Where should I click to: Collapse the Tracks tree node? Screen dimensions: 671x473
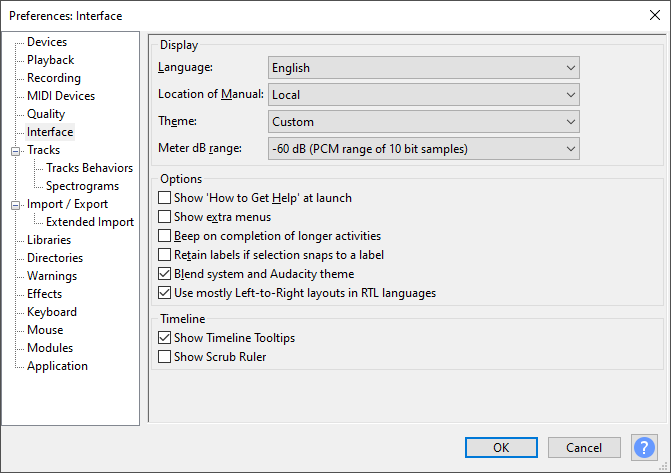(x=15, y=151)
